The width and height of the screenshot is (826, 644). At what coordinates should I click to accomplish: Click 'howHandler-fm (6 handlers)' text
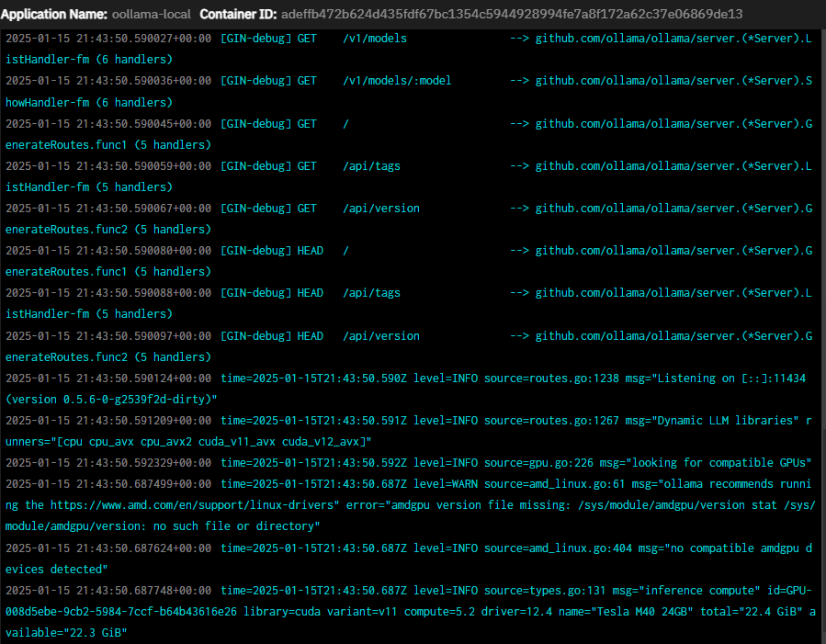[x=89, y=103]
